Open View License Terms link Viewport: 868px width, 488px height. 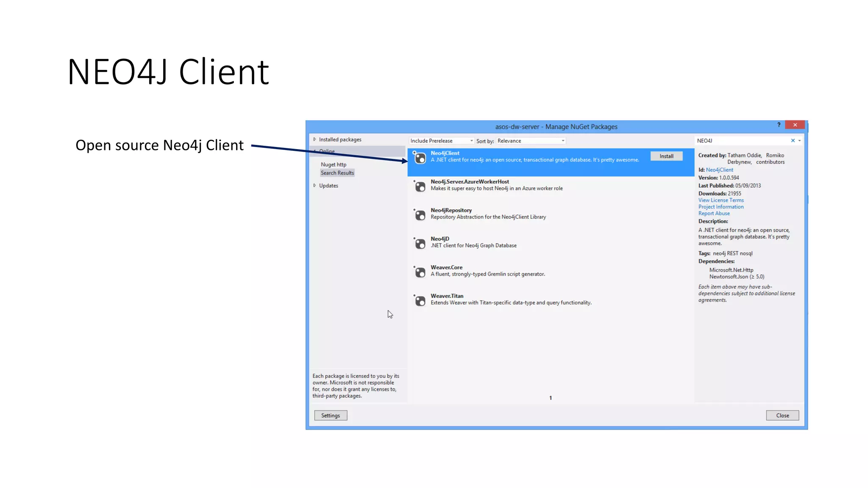721,200
